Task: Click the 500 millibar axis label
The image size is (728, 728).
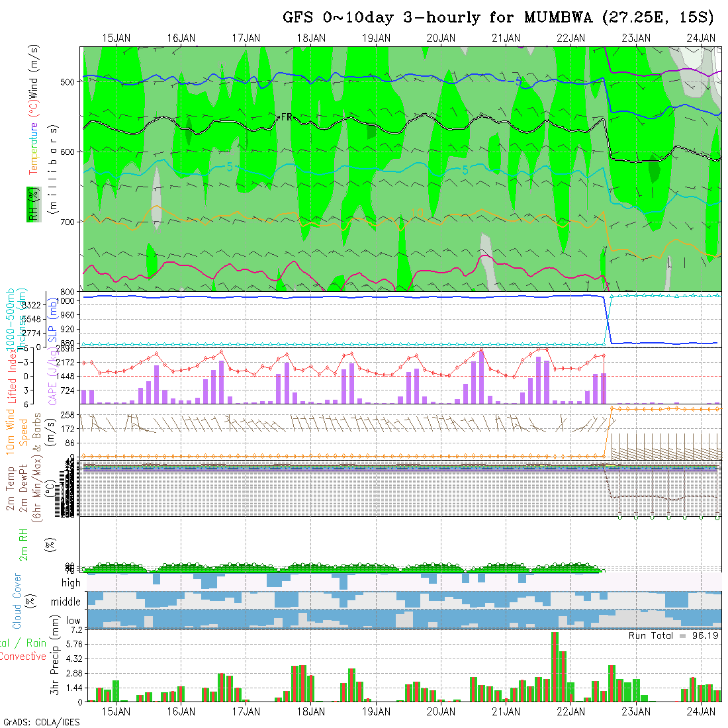Action: 71,81
